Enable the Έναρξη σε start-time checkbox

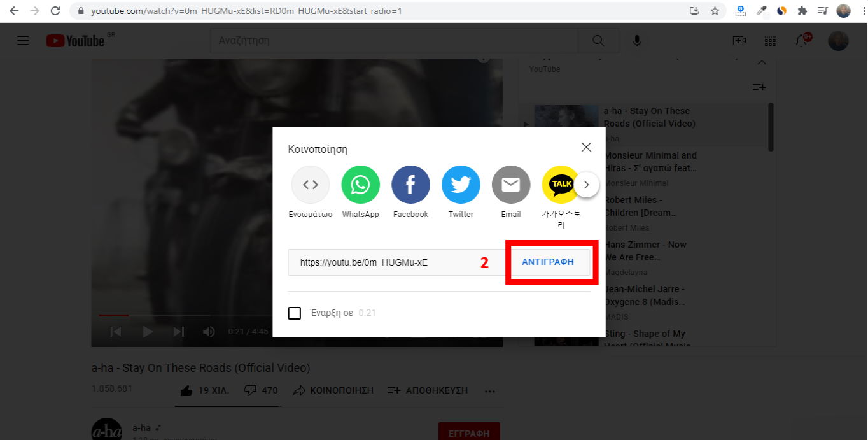[x=295, y=313]
